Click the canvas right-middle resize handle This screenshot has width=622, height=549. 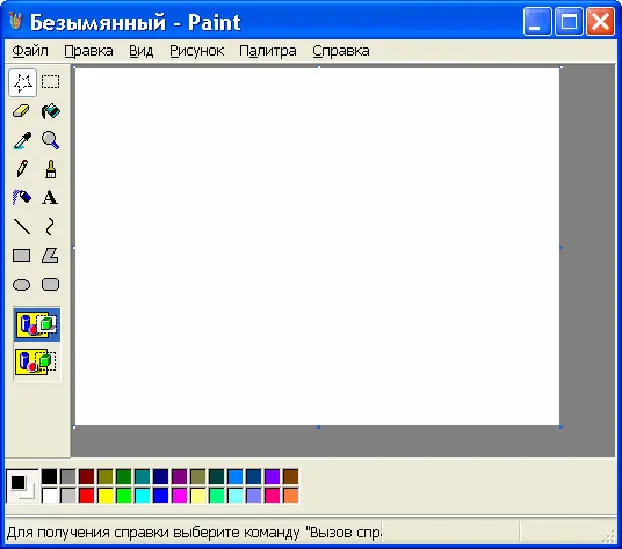561,247
